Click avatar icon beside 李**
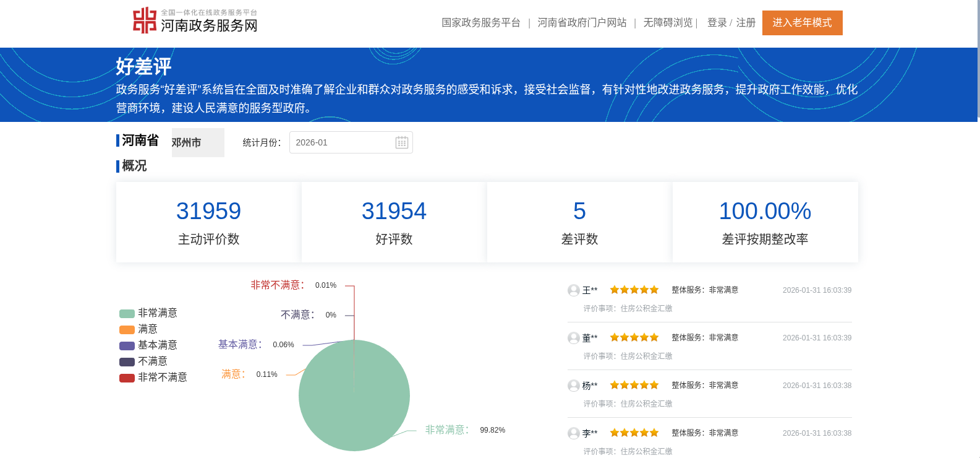Viewport: 980px width, 458px height. [574, 433]
